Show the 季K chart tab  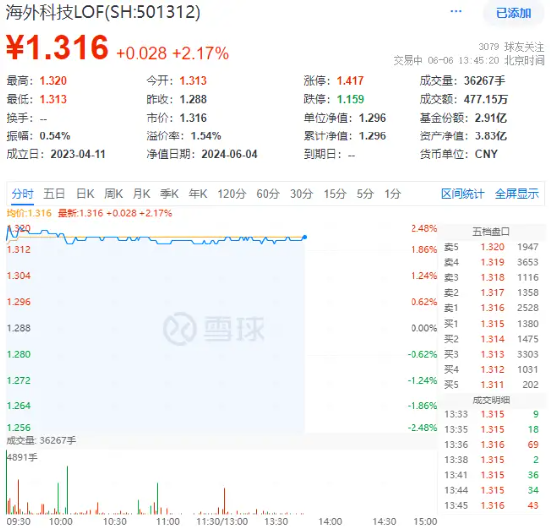coord(169,194)
